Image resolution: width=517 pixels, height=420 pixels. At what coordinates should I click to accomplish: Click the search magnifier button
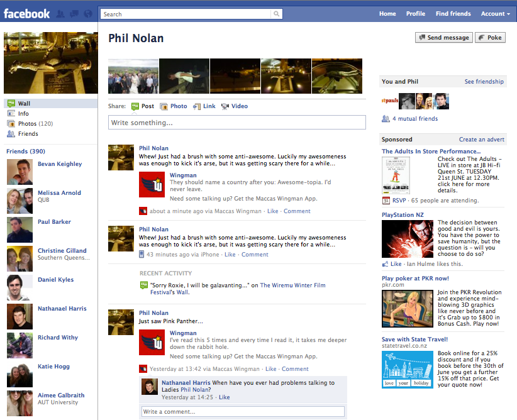(x=276, y=14)
